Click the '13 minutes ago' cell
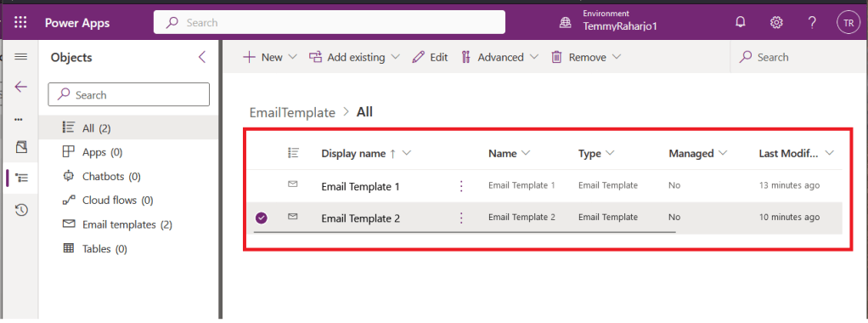868x323 pixels. (789, 185)
